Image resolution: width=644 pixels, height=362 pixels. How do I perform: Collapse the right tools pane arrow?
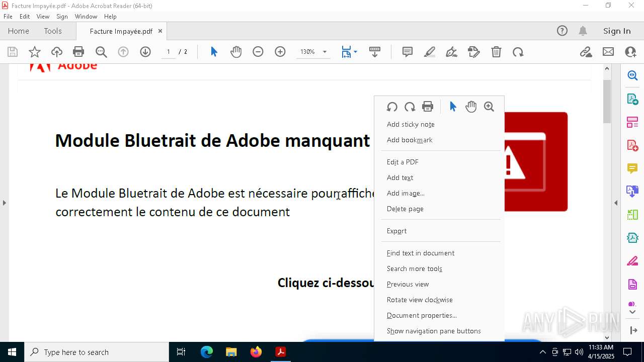pos(616,203)
